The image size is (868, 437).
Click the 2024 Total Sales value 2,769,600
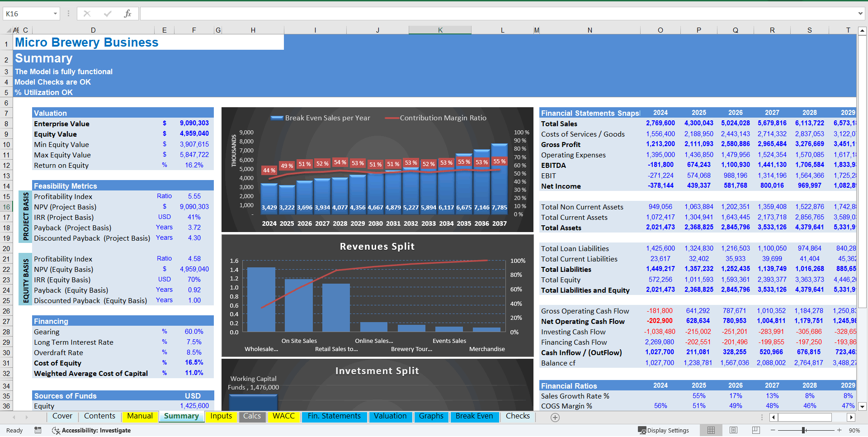660,123
